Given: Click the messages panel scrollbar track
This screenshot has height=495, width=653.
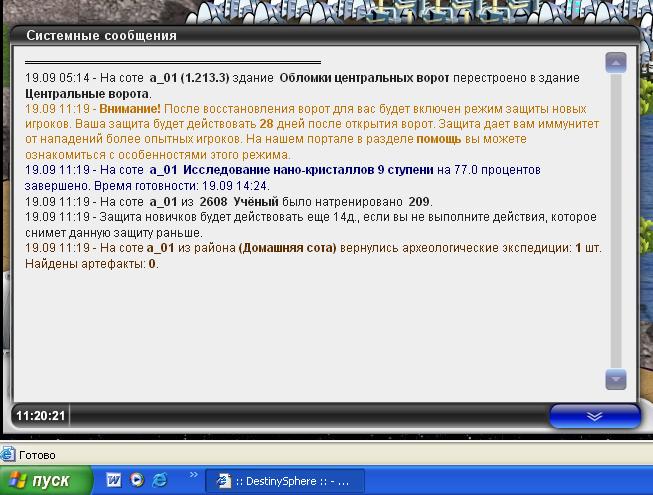Looking at the screenshot, I should [x=616, y=220].
